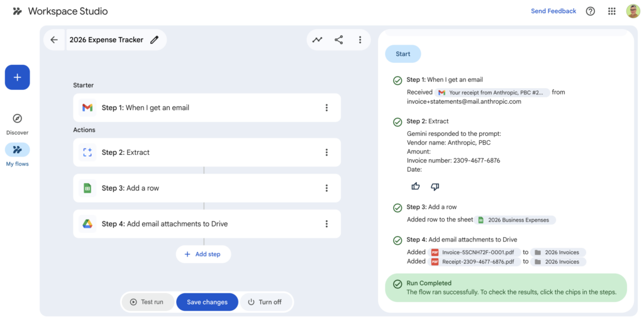Open Receipt-2309-4677-6876.pdf chip

pyautogui.click(x=474, y=262)
